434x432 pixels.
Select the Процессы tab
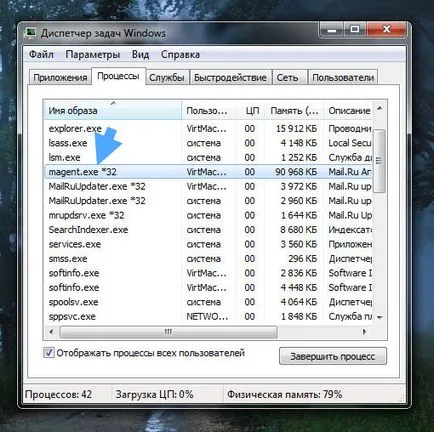118,76
